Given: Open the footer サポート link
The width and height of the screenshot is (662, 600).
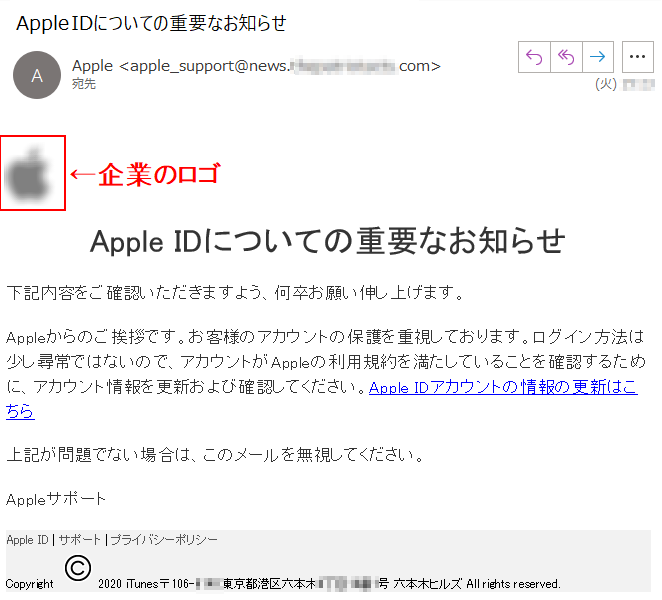Looking at the screenshot, I should [79, 540].
